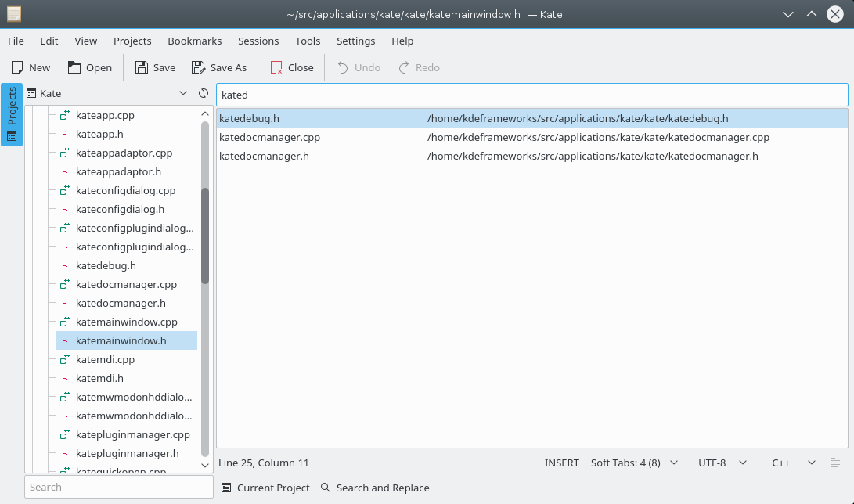Click the New document toolbar icon
854x504 pixels.
pos(18,67)
